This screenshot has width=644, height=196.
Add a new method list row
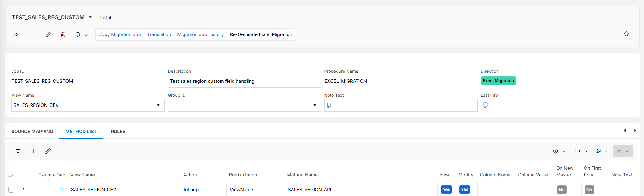(x=33, y=151)
